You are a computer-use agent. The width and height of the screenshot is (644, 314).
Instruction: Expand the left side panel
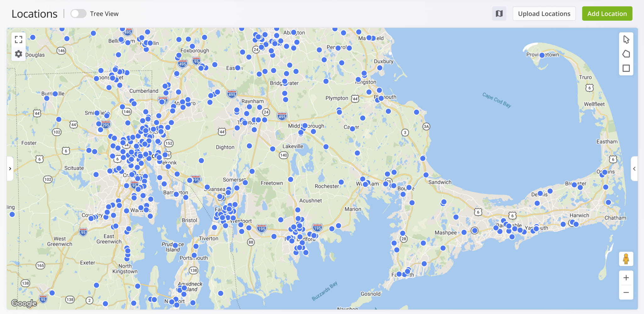click(10, 169)
